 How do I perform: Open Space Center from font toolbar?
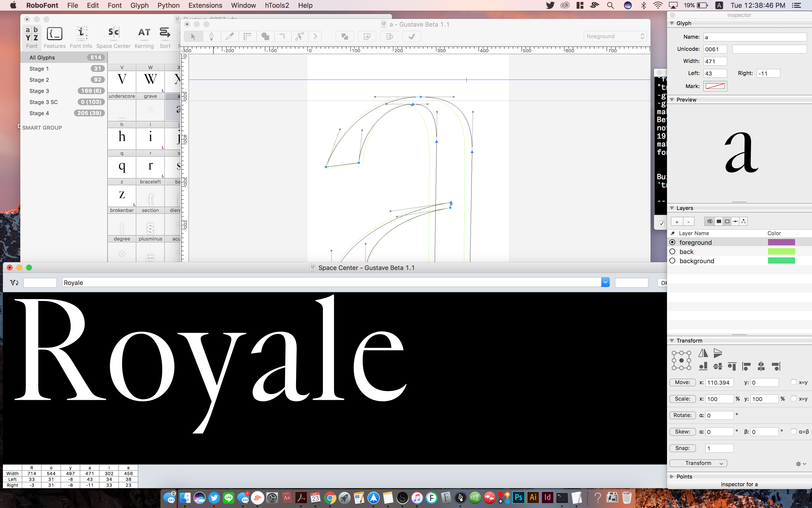113,38
